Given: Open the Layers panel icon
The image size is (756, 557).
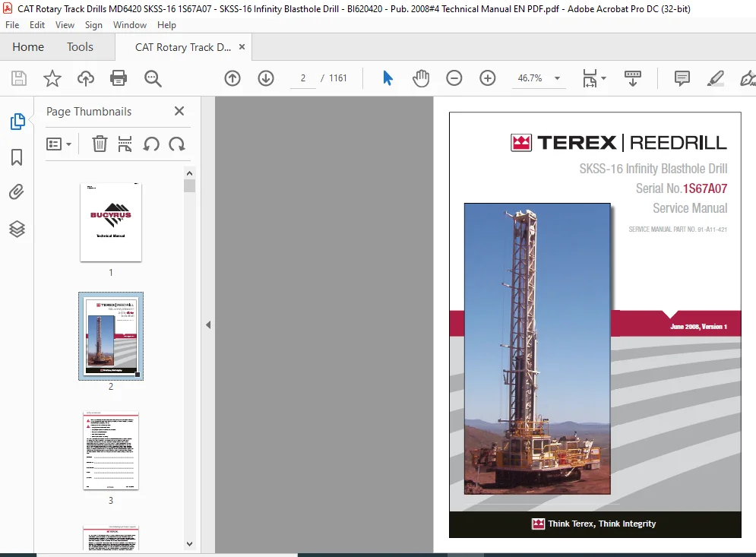Looking at the screenshot, I should [17, 229].
